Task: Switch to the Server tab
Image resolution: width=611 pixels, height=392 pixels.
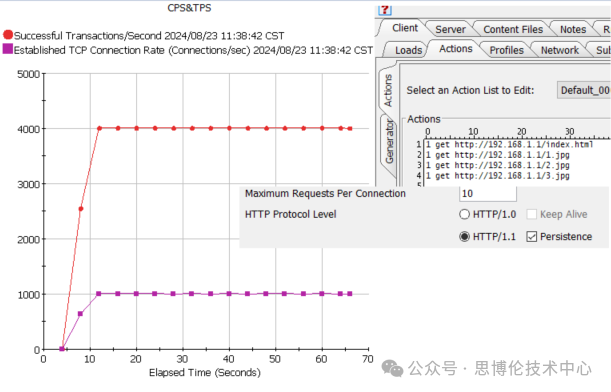Action: (x=450, y=30)
